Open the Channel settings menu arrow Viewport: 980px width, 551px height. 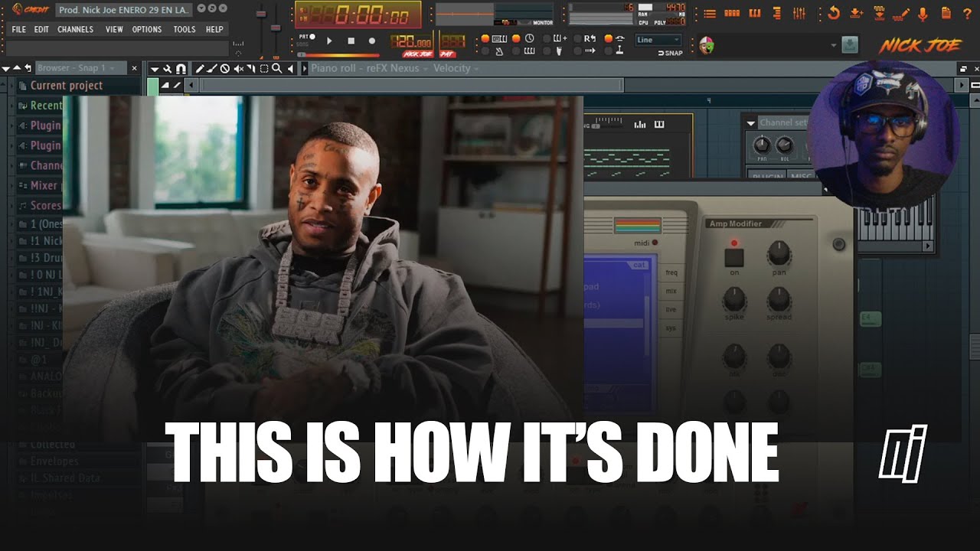tap(750, 122)
